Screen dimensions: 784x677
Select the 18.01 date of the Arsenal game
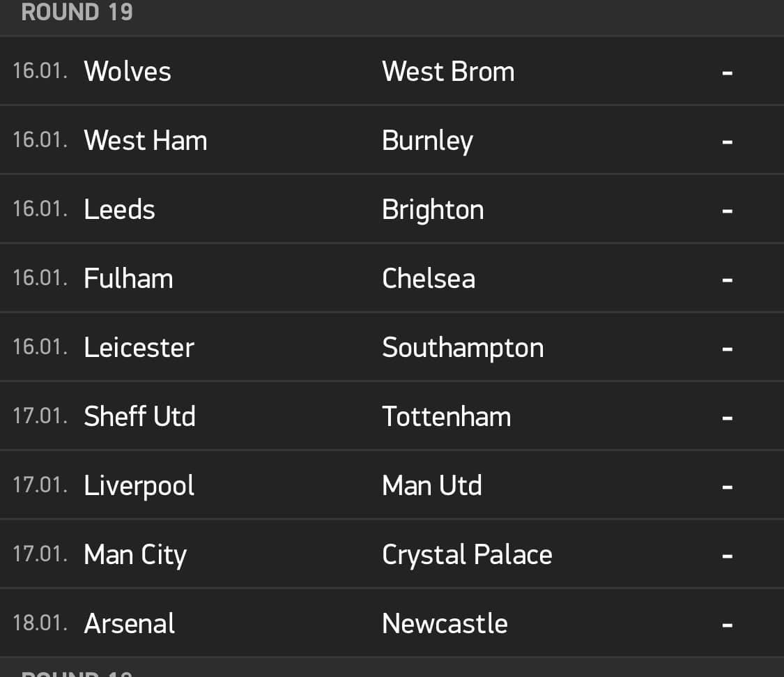[40, 623]
